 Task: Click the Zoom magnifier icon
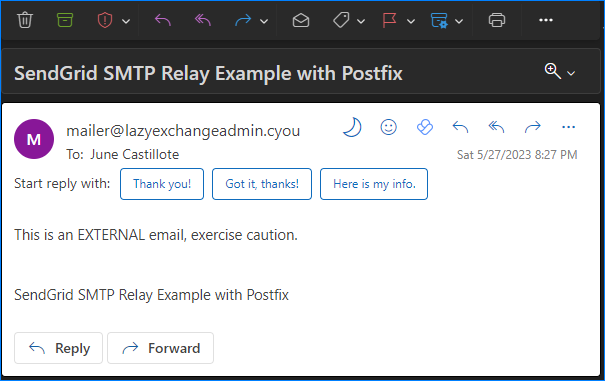coord(553,71)
